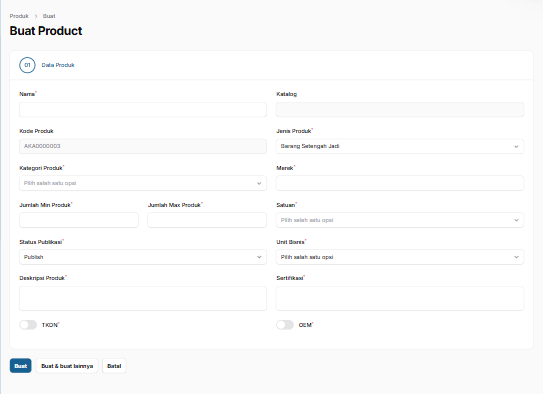Click the Merek field label
The width and height of the screenshot is (543, 394).
(285, 168)
